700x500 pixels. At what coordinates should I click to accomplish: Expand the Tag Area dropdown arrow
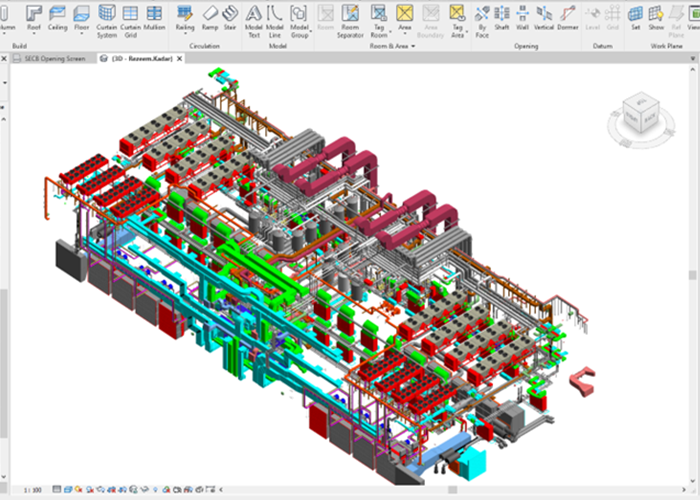[467, 31]
